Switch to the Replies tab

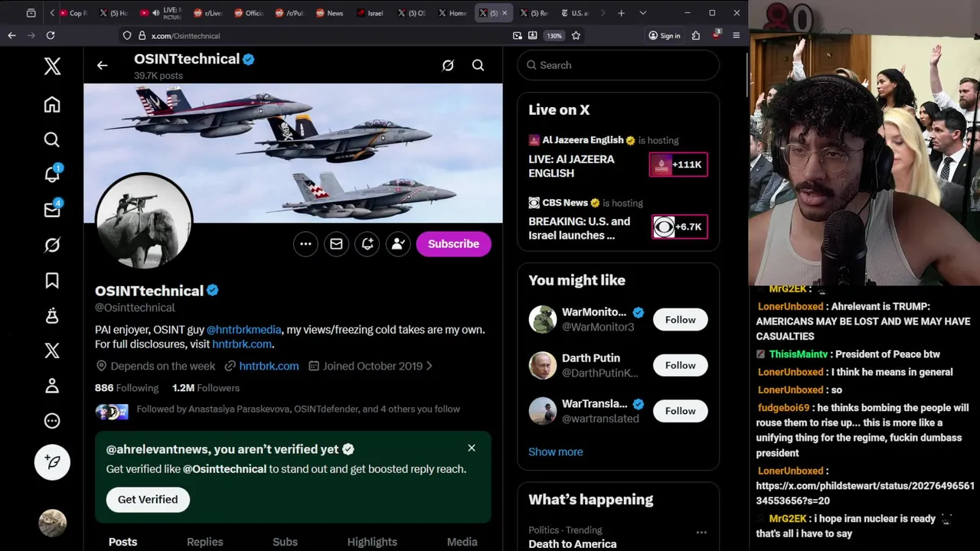point(205,542)
